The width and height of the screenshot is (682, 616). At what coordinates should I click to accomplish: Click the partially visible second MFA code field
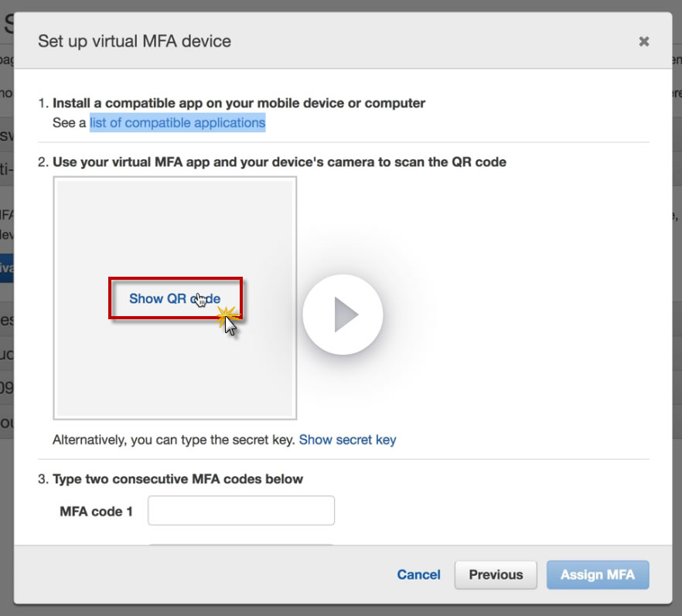pos(241,545)
